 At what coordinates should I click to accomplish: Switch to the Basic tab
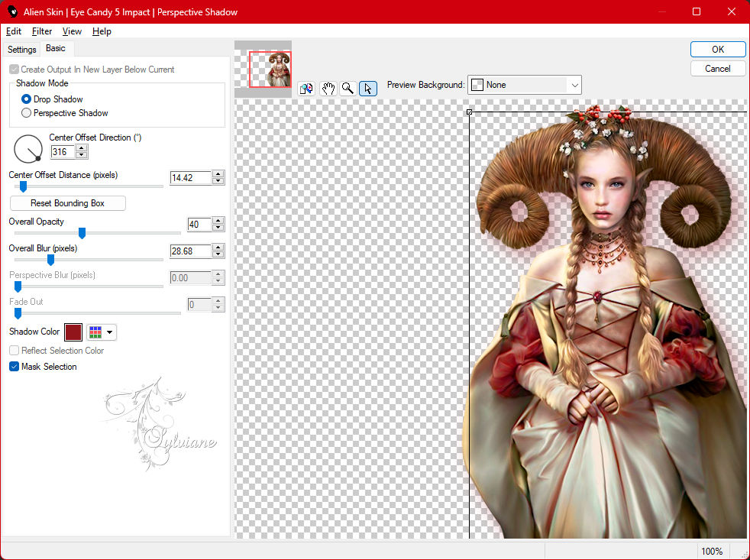[x=56, y=48]
